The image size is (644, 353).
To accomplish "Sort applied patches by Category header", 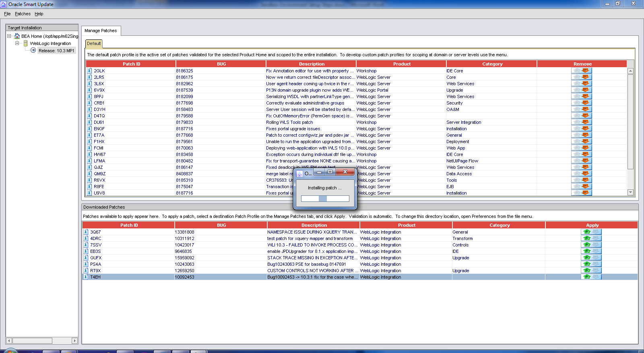I will [492, 64].
